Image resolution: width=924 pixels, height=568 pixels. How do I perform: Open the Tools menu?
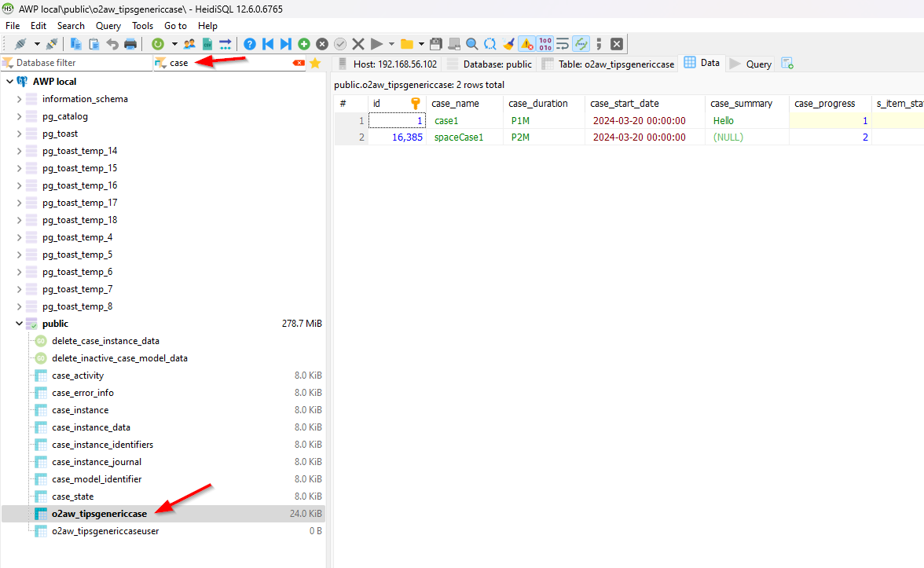(x=142, y=26)
